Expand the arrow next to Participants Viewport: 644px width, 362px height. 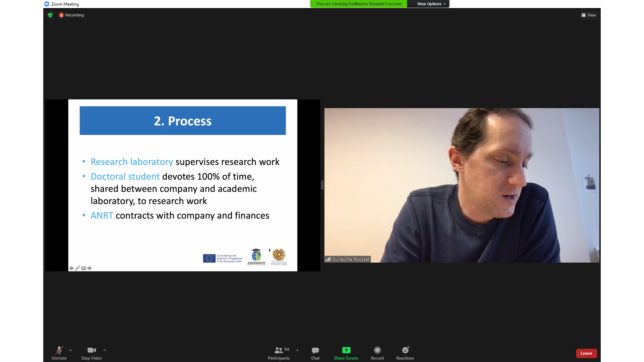point(297,350)
